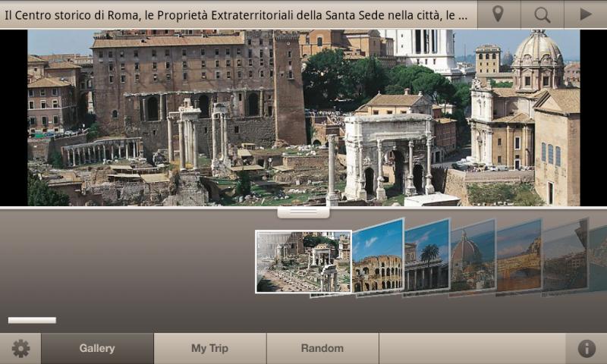Viewport: 607px width, 364px height.
Task: Select the Colosseum thumbnail
Action: click(378, 259)
